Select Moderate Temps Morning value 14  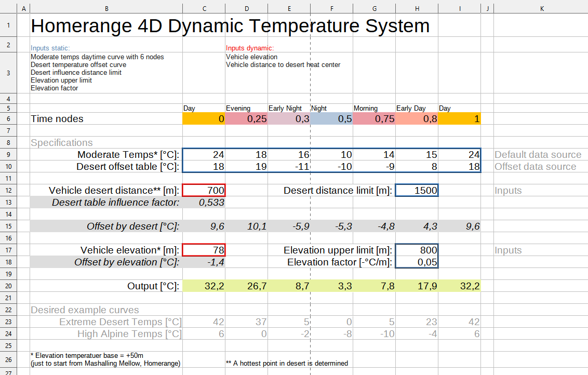point(374,154)
